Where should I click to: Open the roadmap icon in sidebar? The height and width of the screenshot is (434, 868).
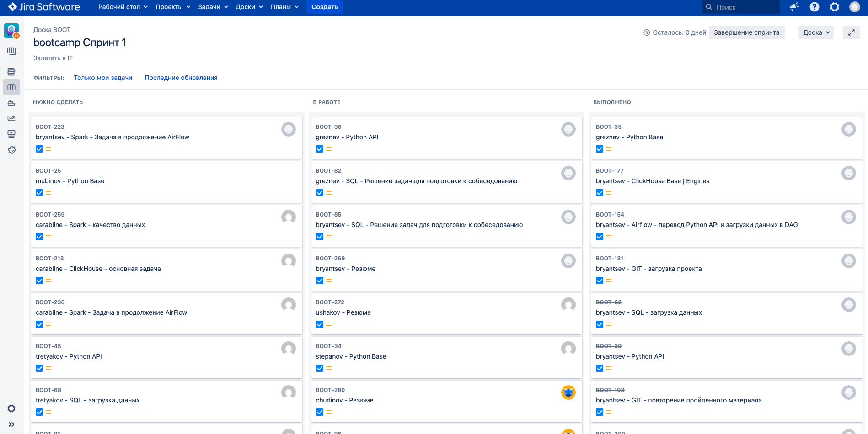coord(11,51)
